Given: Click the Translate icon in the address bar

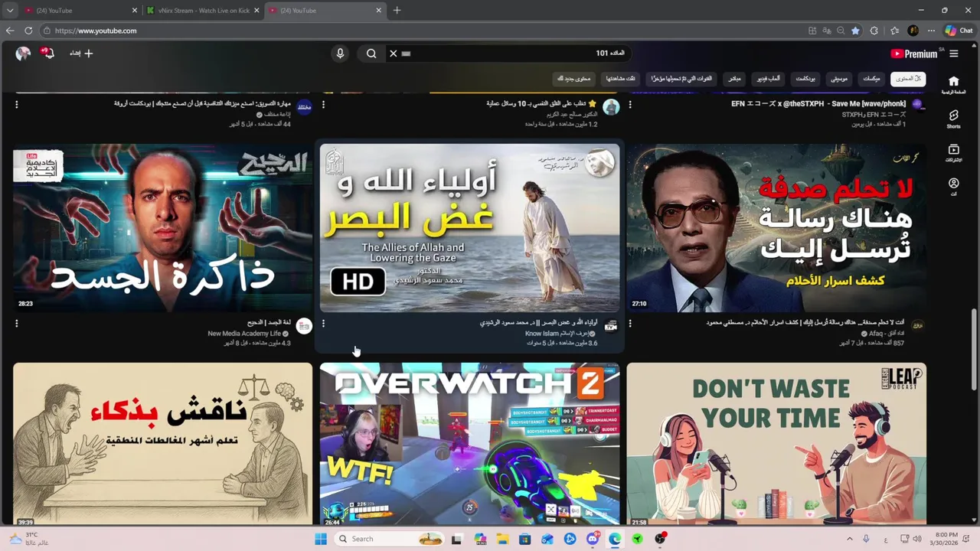Looking at the screenshot, I should point(827,31).
